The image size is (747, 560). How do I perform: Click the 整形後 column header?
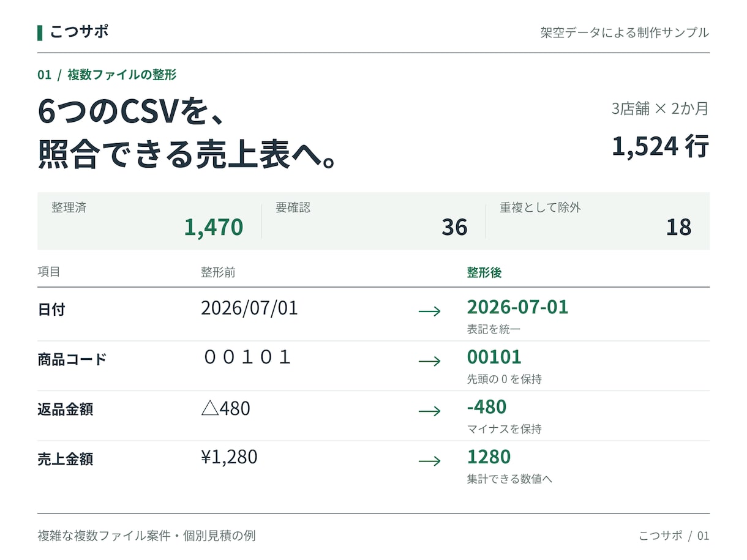(484, 272)
